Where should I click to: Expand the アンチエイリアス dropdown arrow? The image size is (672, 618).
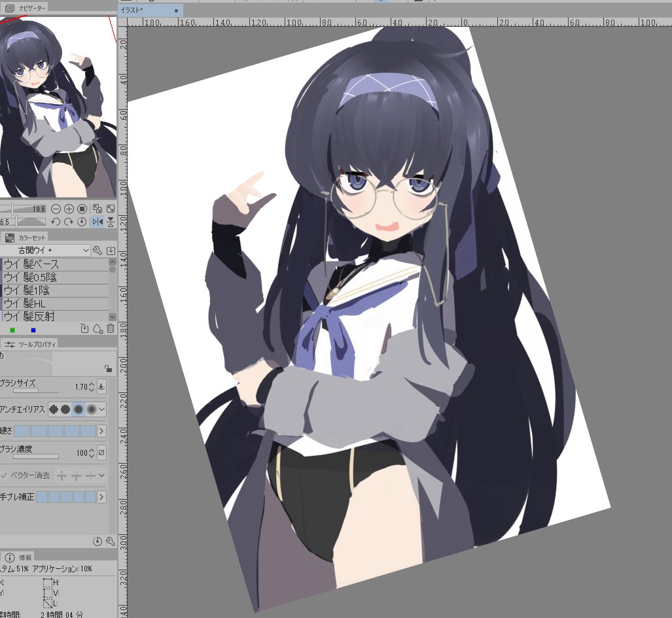click(101, 409)
